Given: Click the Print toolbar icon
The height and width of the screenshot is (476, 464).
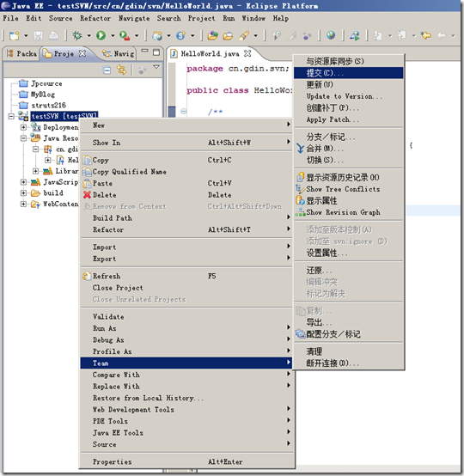Looking at the screenshot, I should tap(54, 36).
